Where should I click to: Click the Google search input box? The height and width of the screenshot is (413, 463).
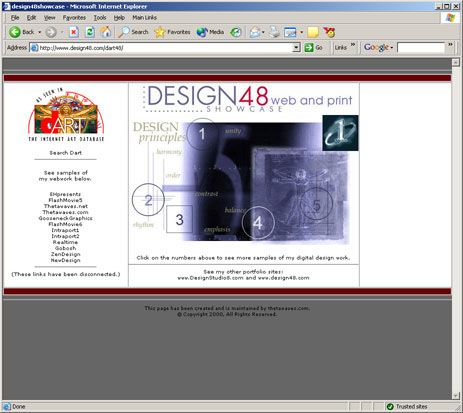(x=421, y=48)
